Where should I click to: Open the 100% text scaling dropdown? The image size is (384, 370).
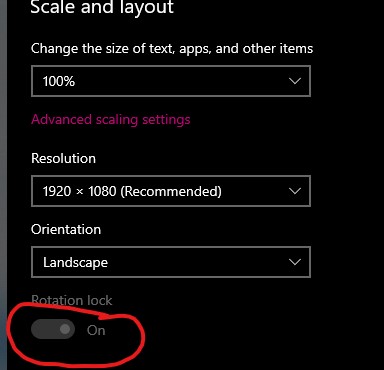[x=171, y=81]
